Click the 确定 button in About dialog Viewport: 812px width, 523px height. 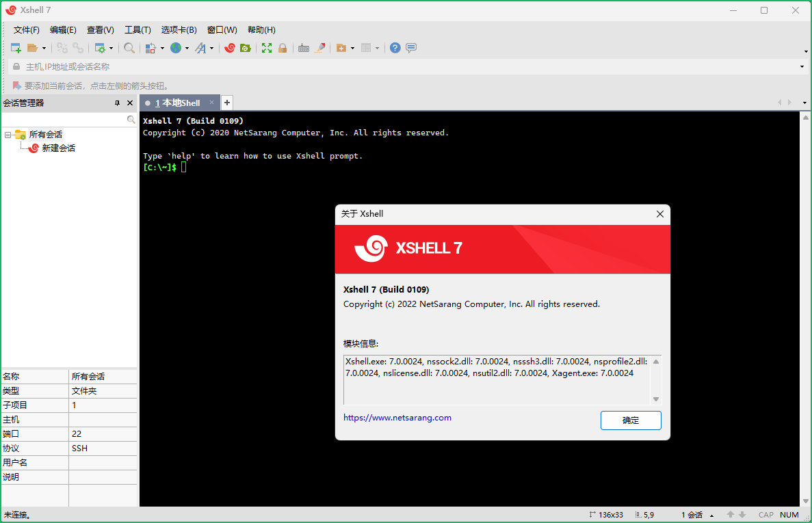pos(630,420)
